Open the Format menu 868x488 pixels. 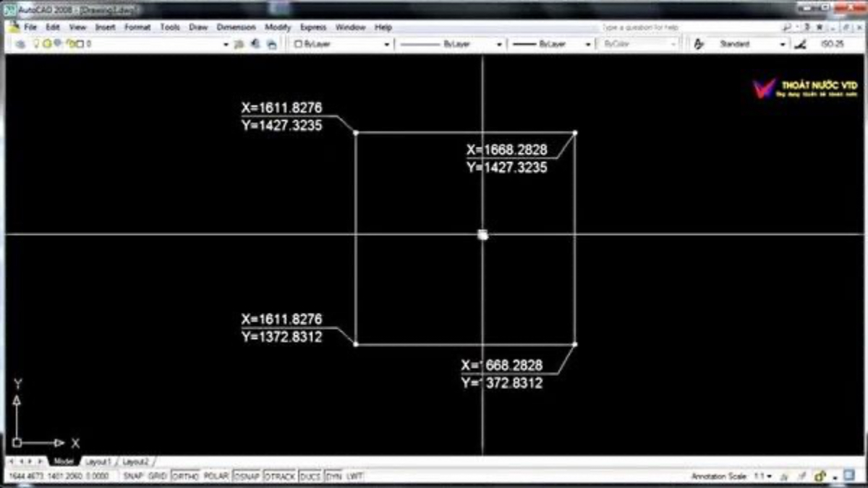pyautogui.click(x=137, y=27)
